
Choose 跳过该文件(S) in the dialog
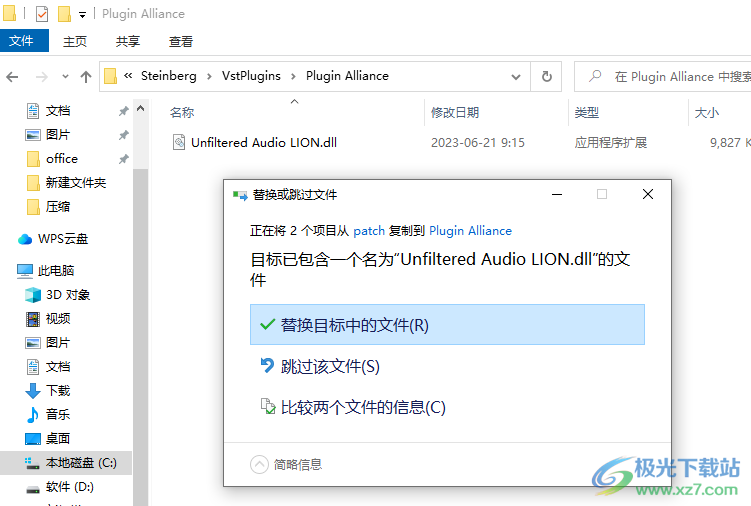[x=330, y=366]
